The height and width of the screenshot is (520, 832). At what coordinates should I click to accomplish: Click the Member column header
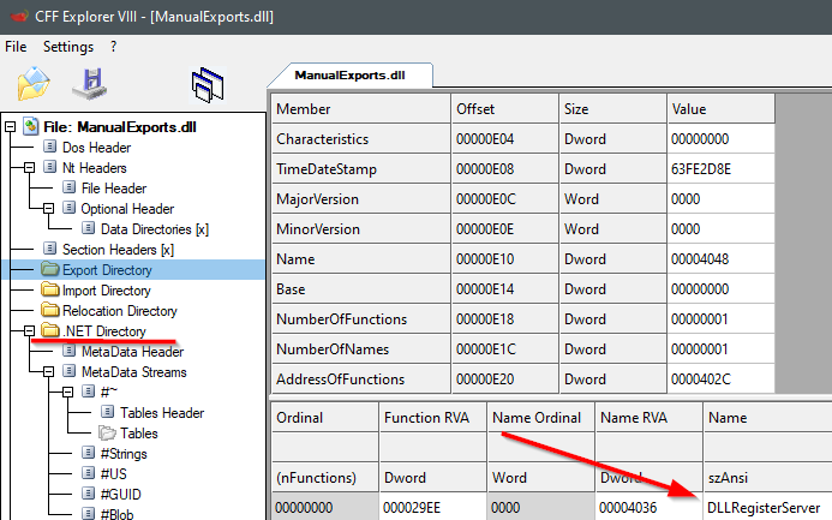[361, 109]
